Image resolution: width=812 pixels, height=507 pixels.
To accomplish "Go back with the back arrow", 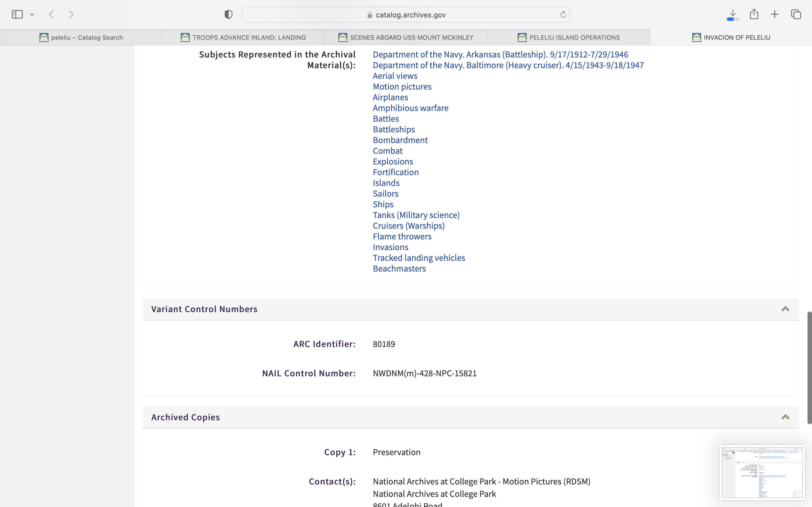I will (51, 14).
